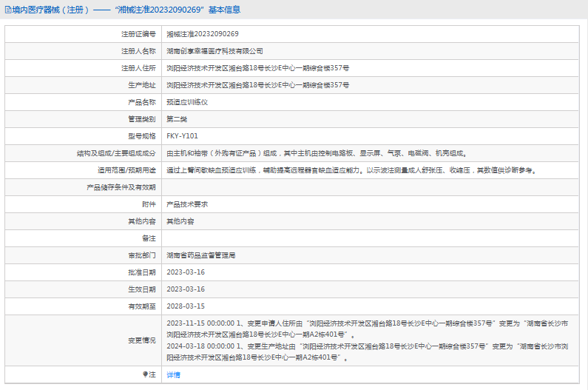Click model value FKY-Y101

pyautogui.click(x=182, y=136)
